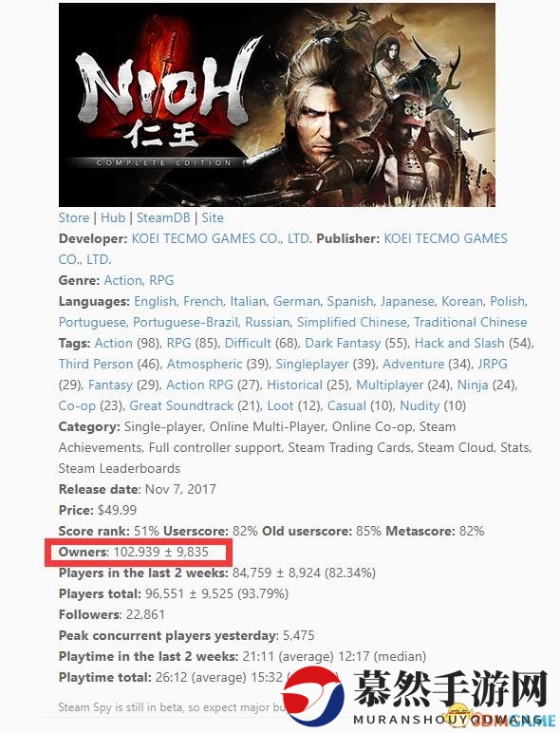Click the Muran Shouyou Wang watermark logo

point(416,698)
